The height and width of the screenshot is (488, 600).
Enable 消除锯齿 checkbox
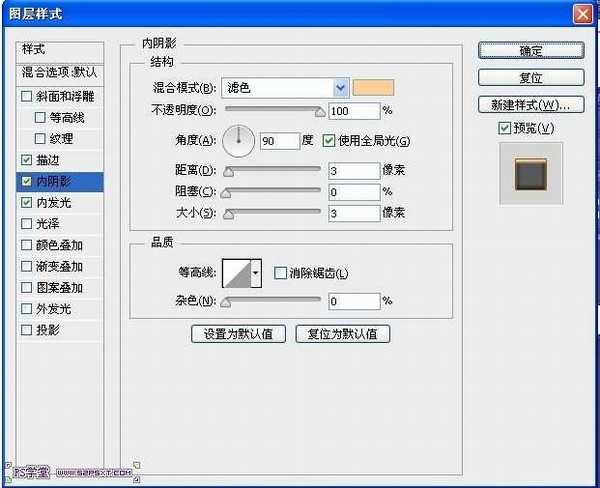(280, 273)
